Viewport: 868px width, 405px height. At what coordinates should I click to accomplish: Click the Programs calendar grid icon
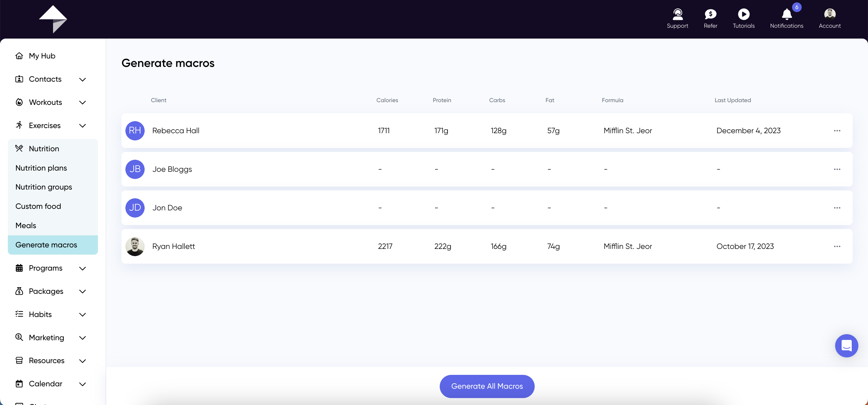19,268
